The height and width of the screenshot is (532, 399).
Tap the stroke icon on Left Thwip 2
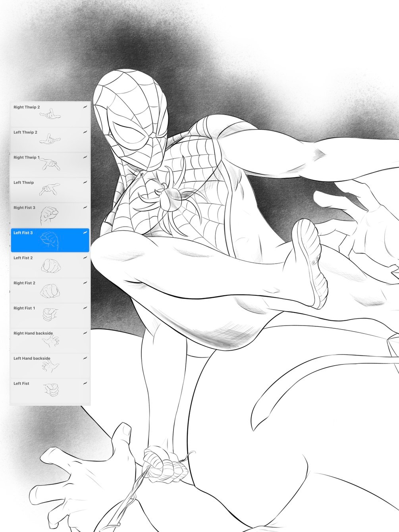coord(85,132)
